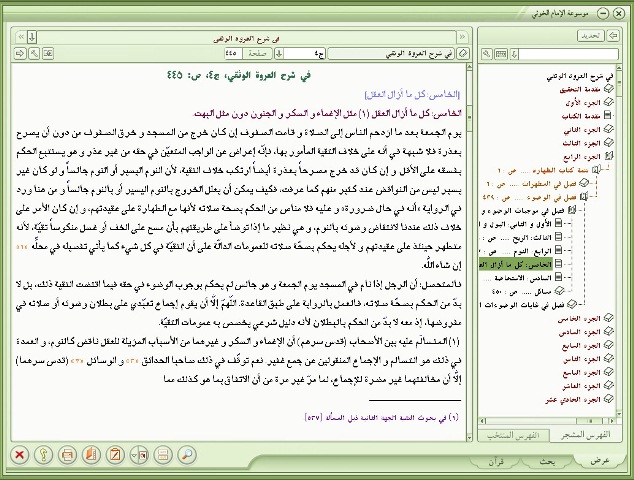The width and height of the screenshot is (634, 480).
Task: Switch to the عرض tab
Action: coord(599,461)
